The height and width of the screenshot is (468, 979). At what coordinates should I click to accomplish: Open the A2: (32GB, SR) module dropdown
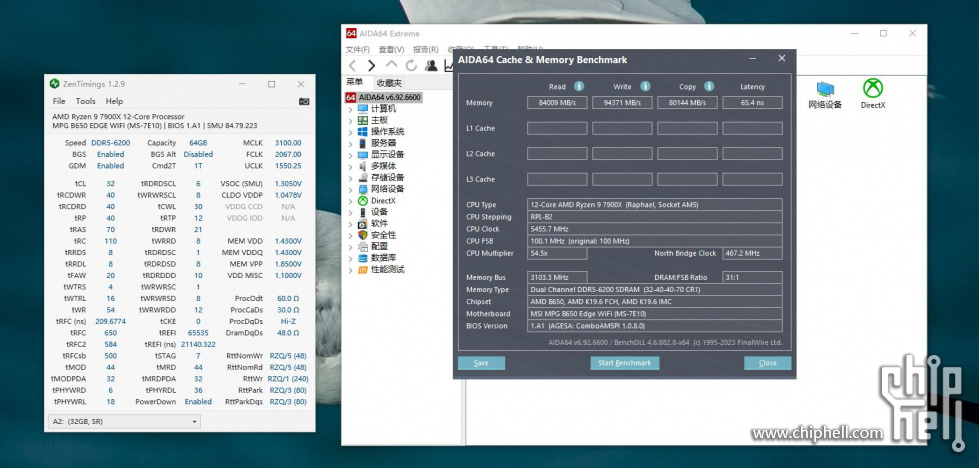click(x=124, y=422)
